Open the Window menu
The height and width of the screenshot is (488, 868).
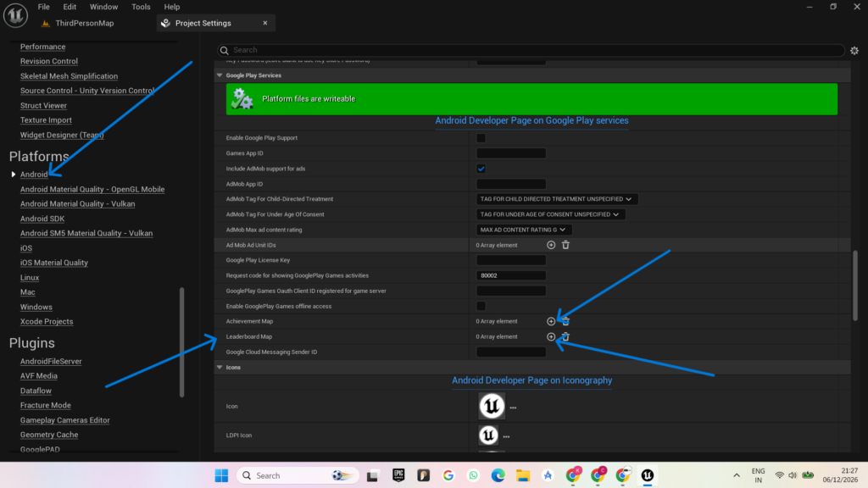pyautogui.click(x=103, y=7)
